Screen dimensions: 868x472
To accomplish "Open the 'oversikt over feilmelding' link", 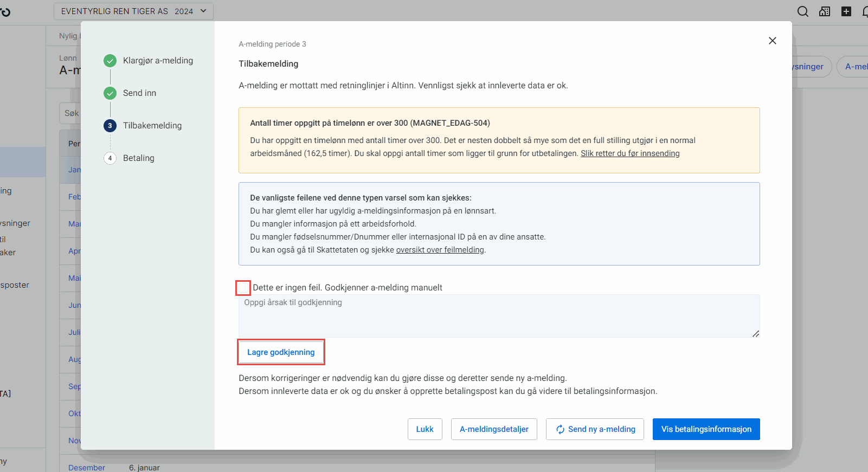I will point(440,250).
